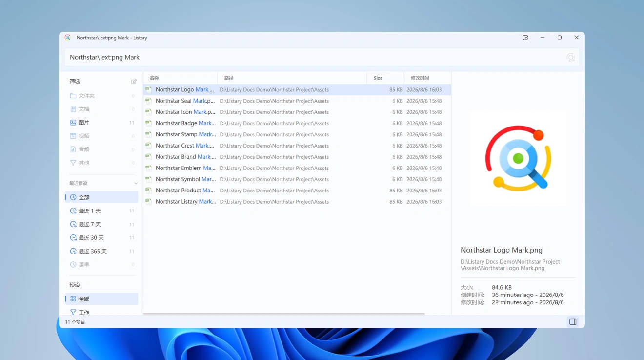Click PNG icon of Northstar Brand Mark row
644x360 pixels.
coord(148,157)
